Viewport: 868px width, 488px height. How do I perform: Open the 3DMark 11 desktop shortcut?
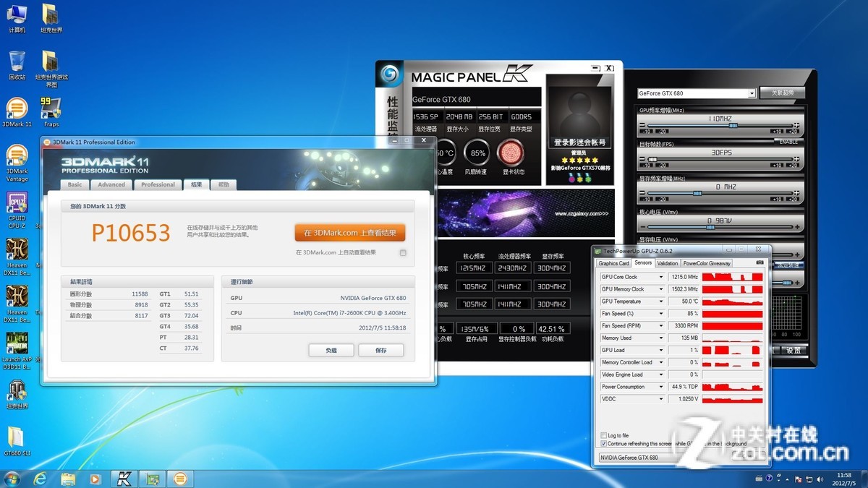(x=17, y=112)
